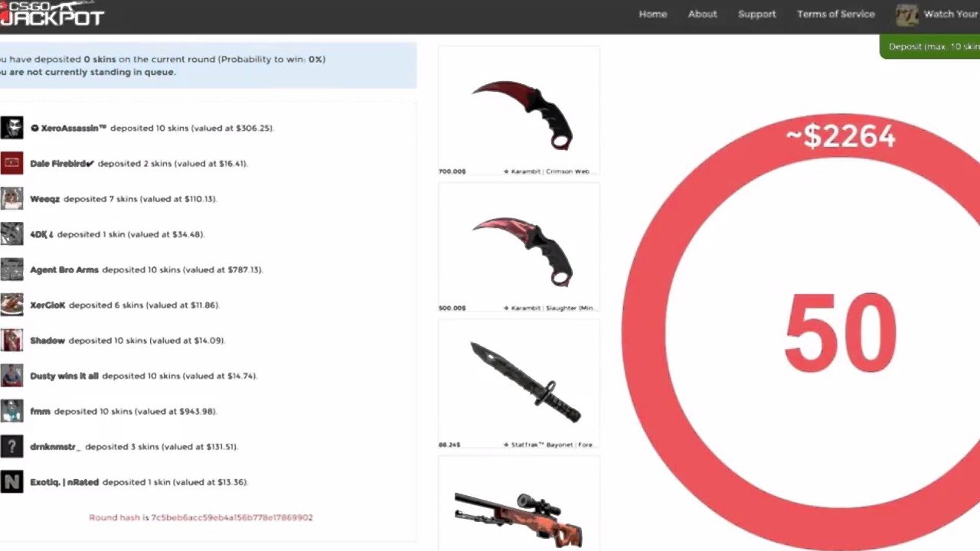Click the StatTrak Bayonet label

coord(548,444)
